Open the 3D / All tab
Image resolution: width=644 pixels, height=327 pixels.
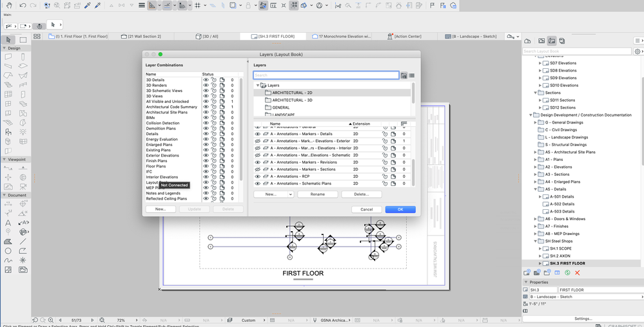[x=210, y=37]
